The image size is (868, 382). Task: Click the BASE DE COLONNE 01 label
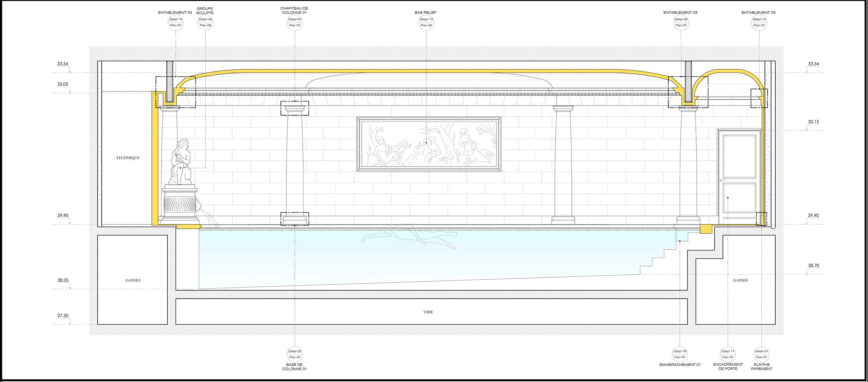tap(294, 367)
